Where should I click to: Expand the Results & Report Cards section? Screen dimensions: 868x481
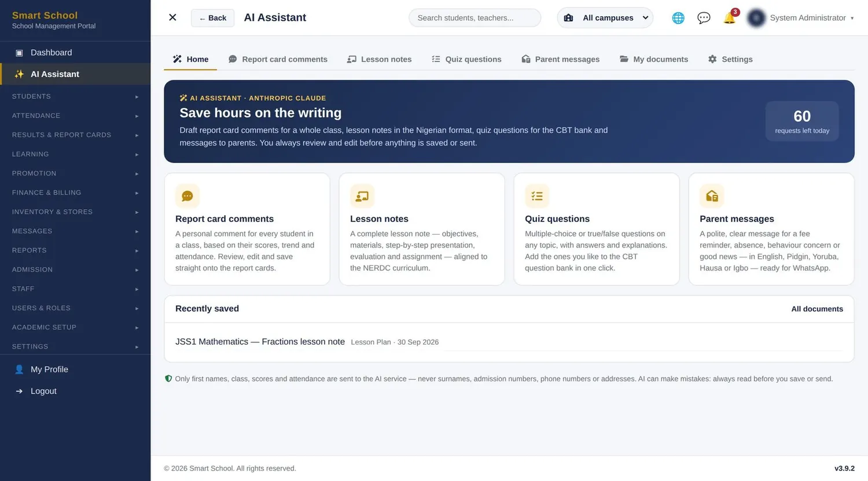pos(75,135)
